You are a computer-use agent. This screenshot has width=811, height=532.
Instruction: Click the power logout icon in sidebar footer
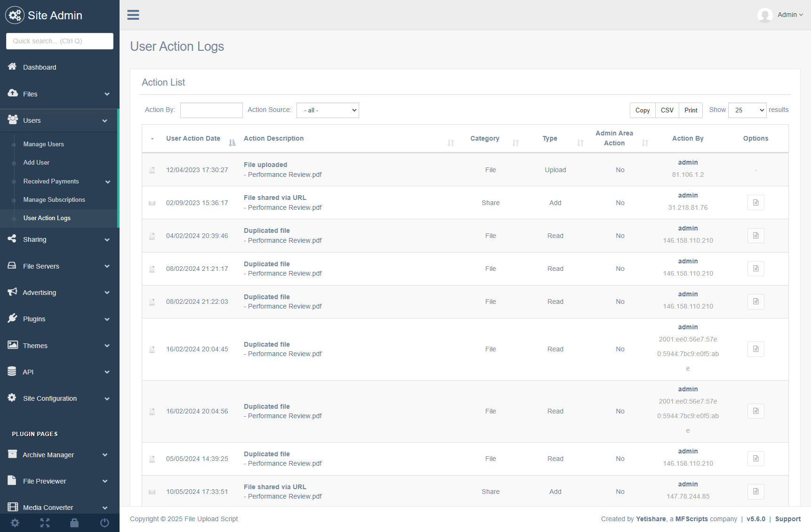tap(104, 523)
